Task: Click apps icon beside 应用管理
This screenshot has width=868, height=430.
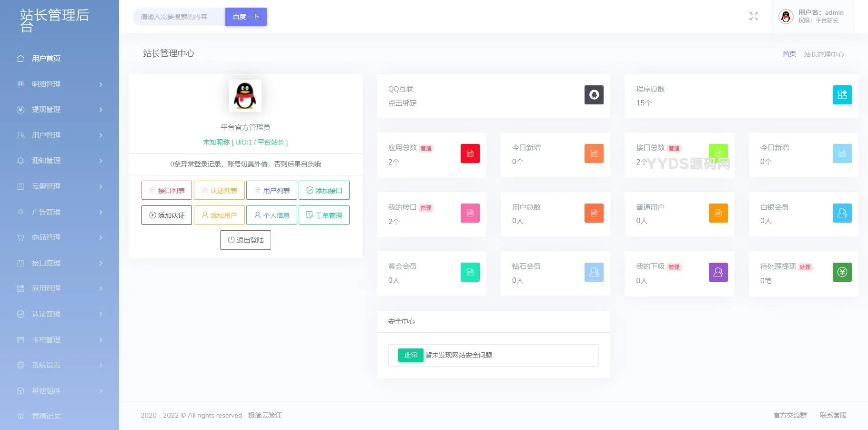Action: pos(20,288)
